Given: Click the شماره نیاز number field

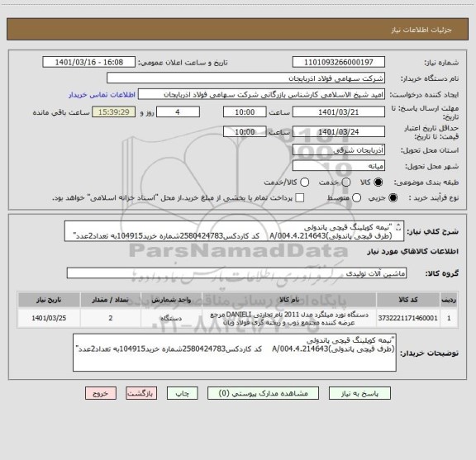Looking at the screenshot, I should [339, 62].
